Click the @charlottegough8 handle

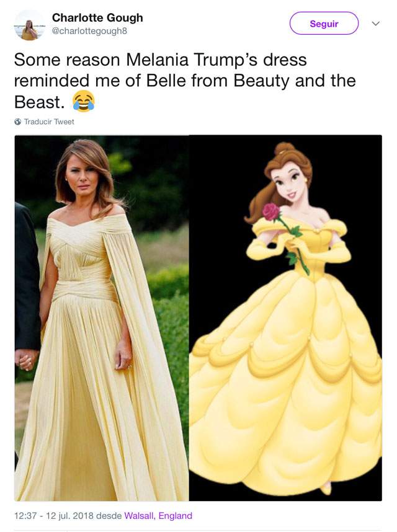[x=89, y=31]
